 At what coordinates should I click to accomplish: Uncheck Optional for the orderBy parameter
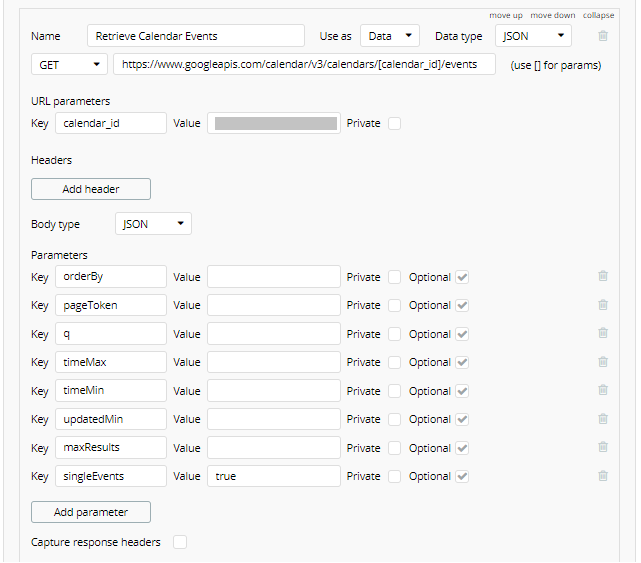pos(462,277)
